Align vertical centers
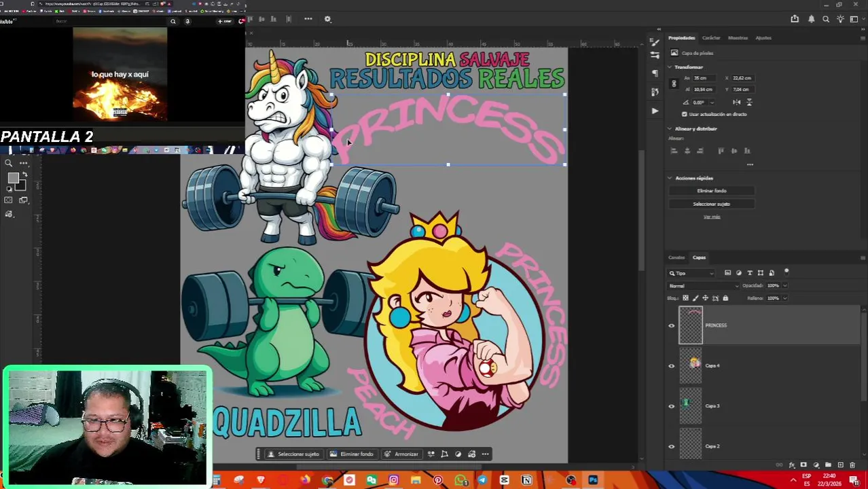This screenshot has width=868, height=489. [x=734, y=151]
